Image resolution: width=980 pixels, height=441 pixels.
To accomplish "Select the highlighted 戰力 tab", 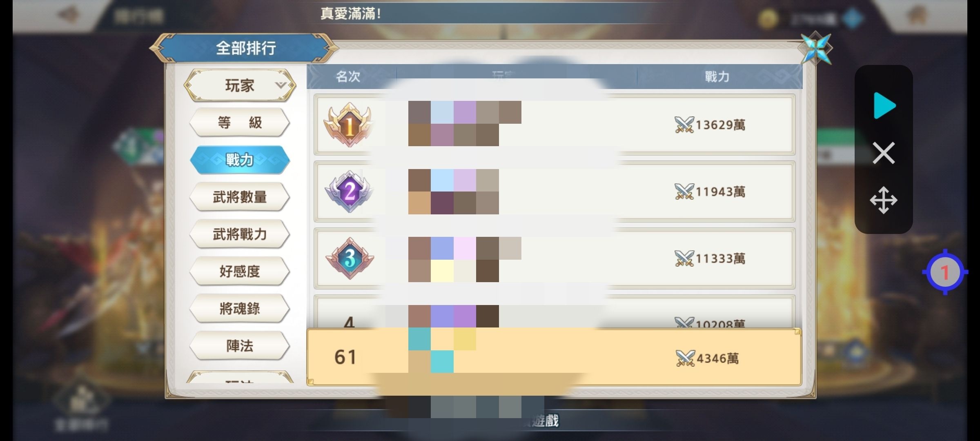I will [240, 160].
